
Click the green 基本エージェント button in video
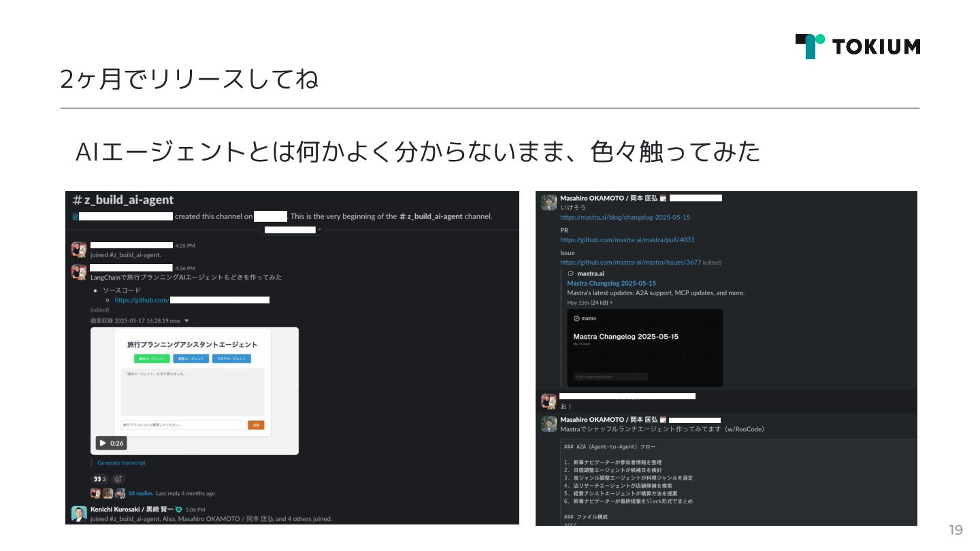pos(152,358)
